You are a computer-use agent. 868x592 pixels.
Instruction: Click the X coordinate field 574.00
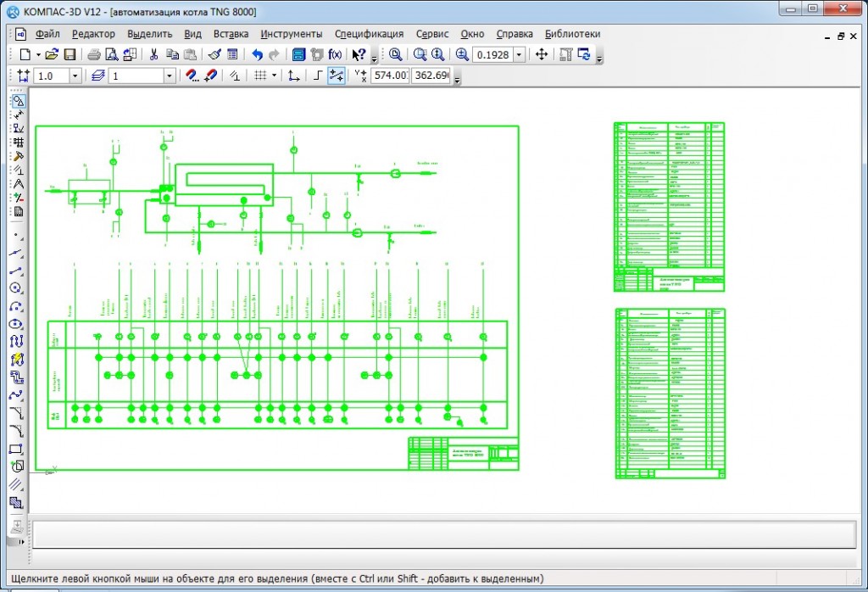coord(390,75)
